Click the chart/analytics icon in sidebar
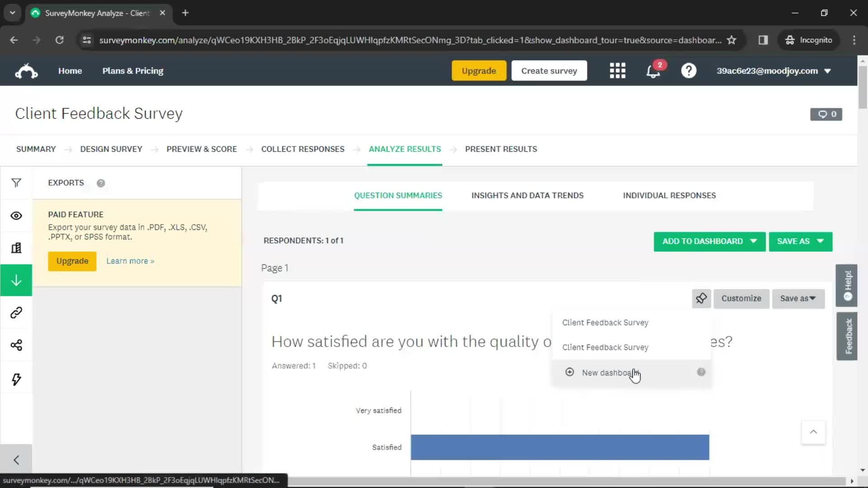This screenshot has height=488, width=868. [16, 248]
